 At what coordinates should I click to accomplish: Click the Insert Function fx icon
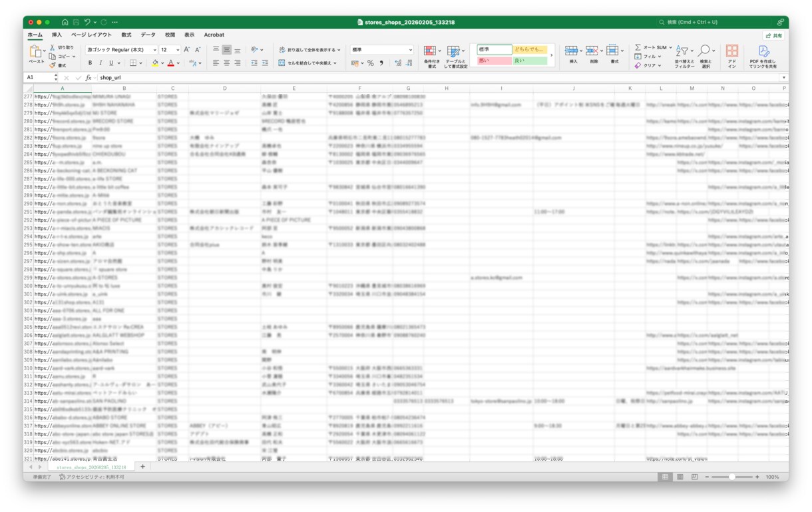click(89, 78)
